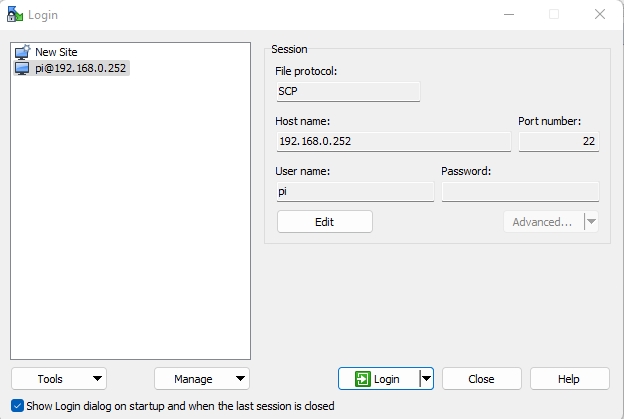The width and height of the screenshot is (624, 419).
Task: Close the Login window with X
Action: coord(599,14)
